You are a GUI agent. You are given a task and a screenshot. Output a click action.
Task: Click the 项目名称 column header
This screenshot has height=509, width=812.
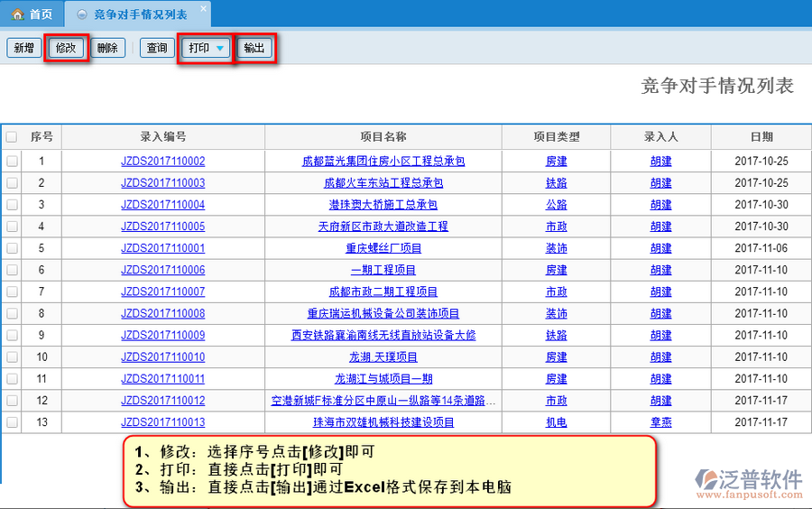tap(383, 137)
